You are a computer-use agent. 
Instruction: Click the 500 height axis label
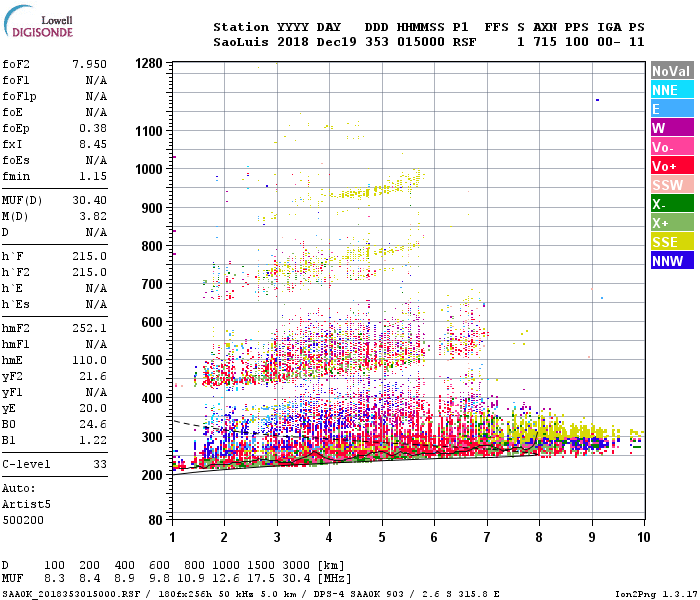152,360
